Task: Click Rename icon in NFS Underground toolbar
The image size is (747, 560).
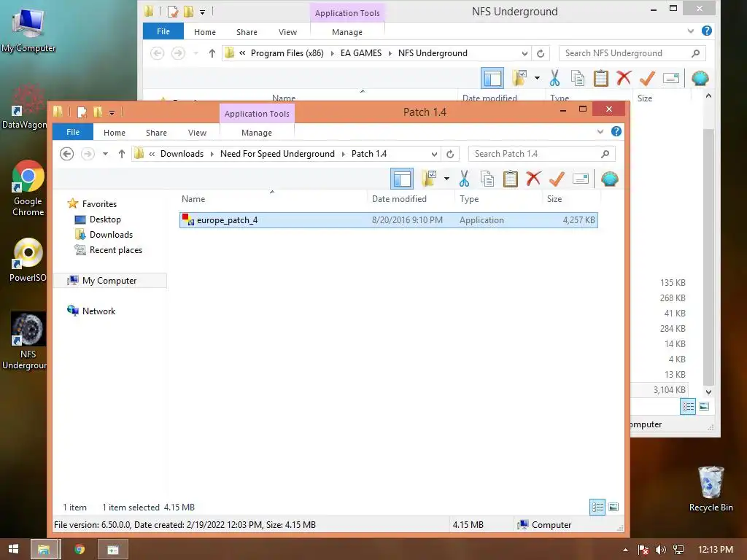Action: pos(671,77)
